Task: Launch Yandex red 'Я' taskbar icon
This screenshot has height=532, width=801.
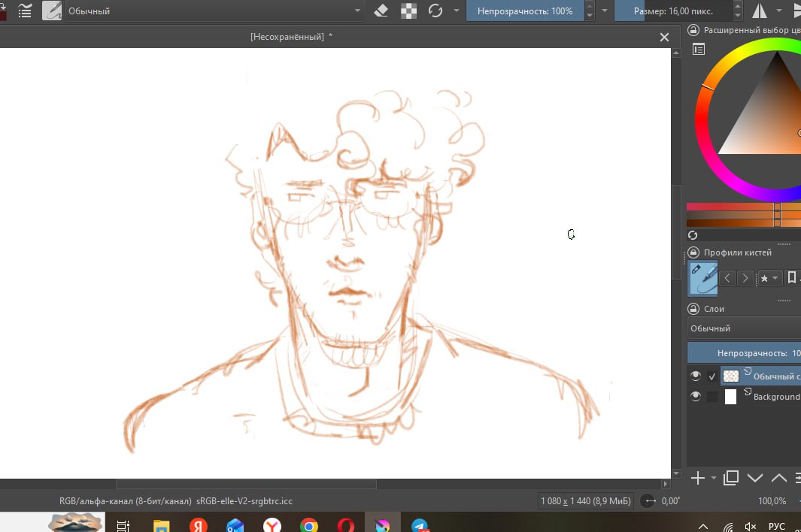Action: click(199, 525)
